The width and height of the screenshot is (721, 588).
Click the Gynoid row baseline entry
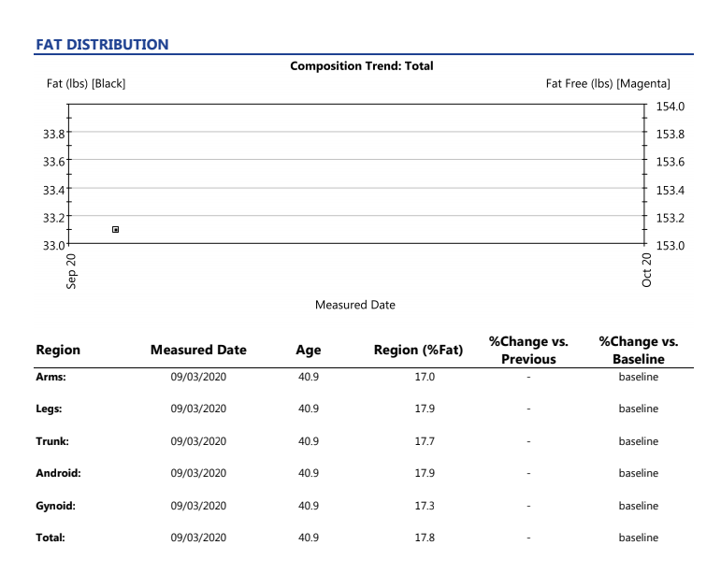[638, 506]
